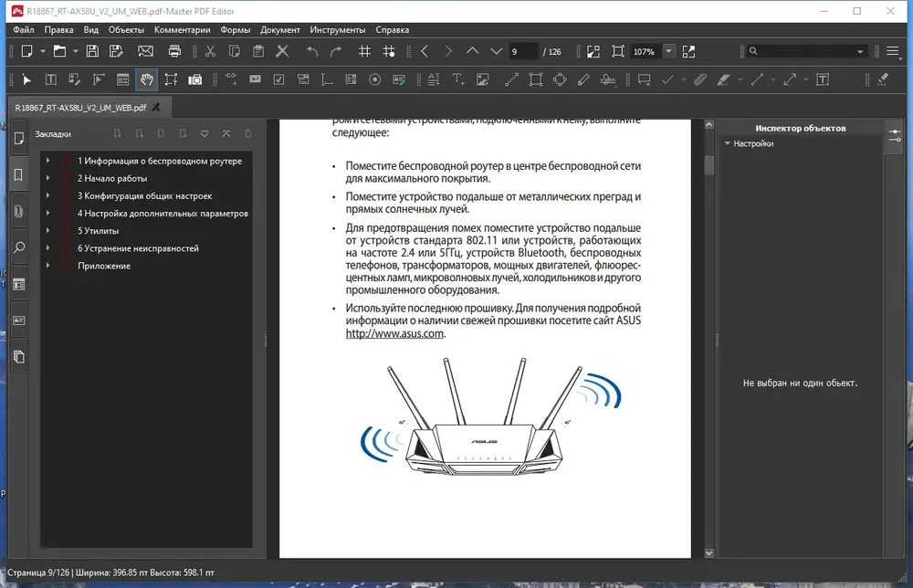Toggle the grid display icon
The height and width of the screenshot is (588, 913).
(364, 51)
